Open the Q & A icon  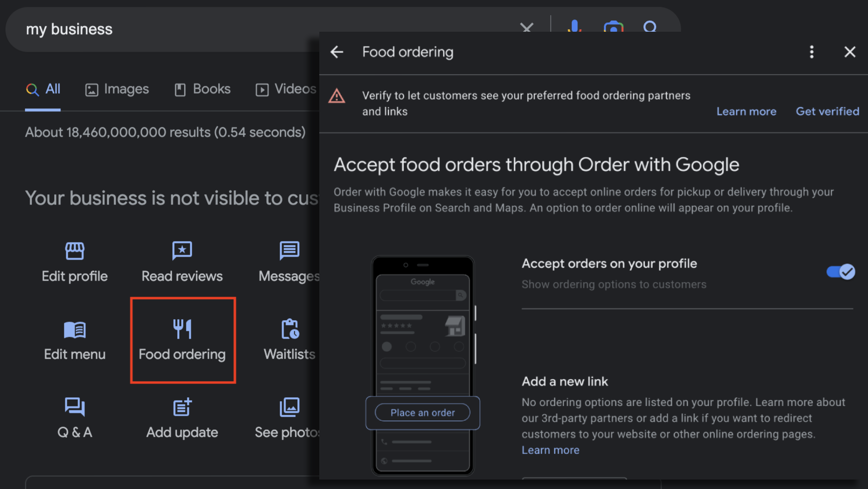tap(75, 407)
